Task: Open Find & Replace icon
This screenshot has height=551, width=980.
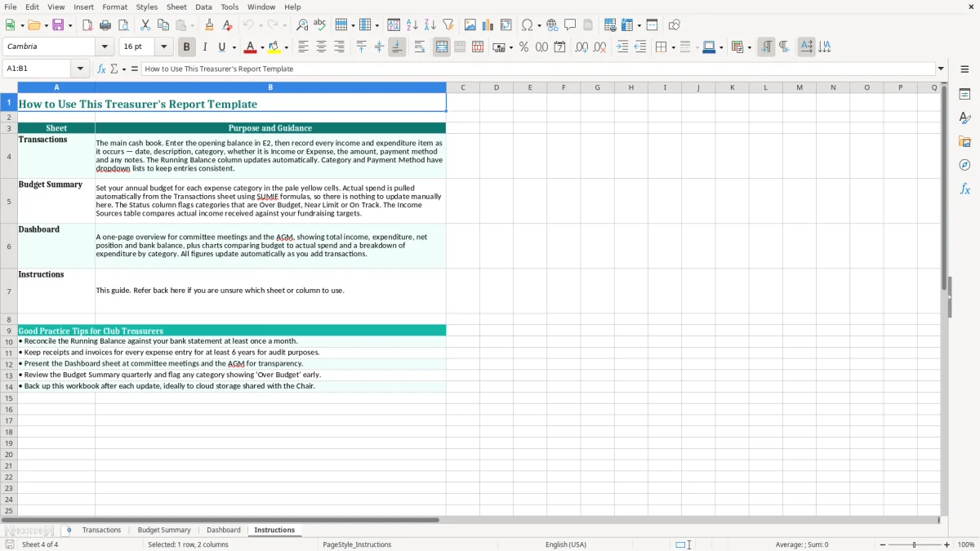Action: (x=302, y=25)
